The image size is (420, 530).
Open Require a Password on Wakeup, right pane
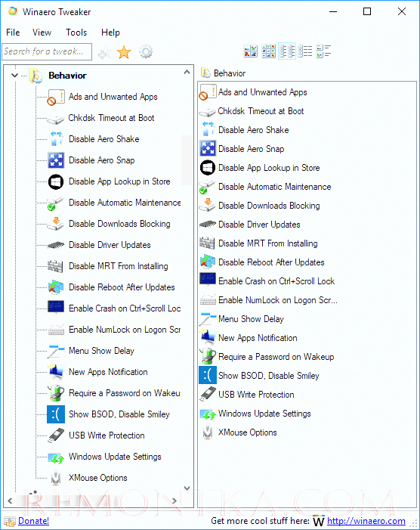click(x=276, y=357)
